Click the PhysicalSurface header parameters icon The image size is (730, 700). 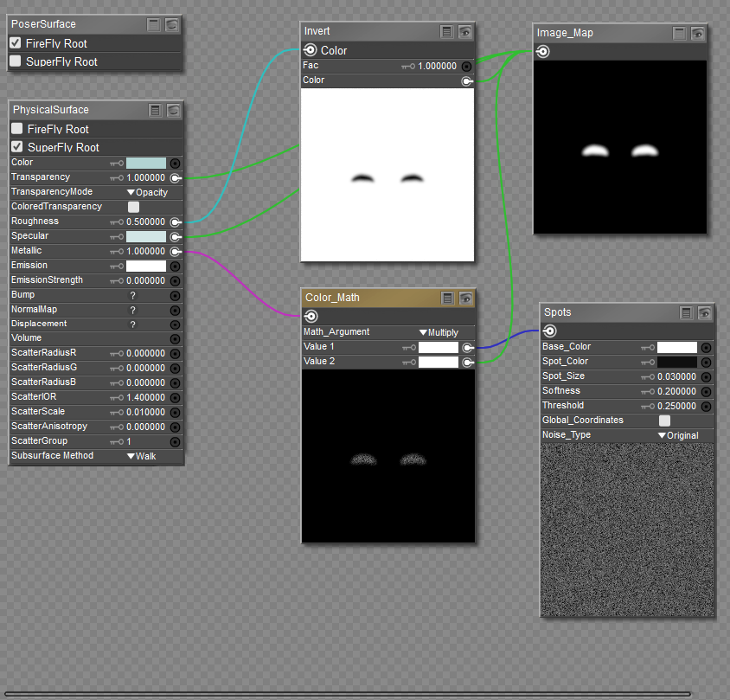pos(155,110)
